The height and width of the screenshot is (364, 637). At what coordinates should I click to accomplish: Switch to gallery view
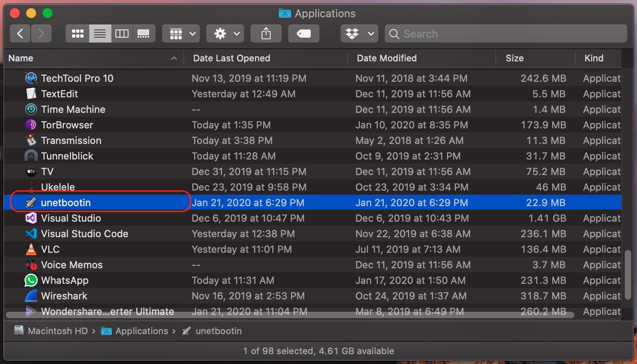144,34
